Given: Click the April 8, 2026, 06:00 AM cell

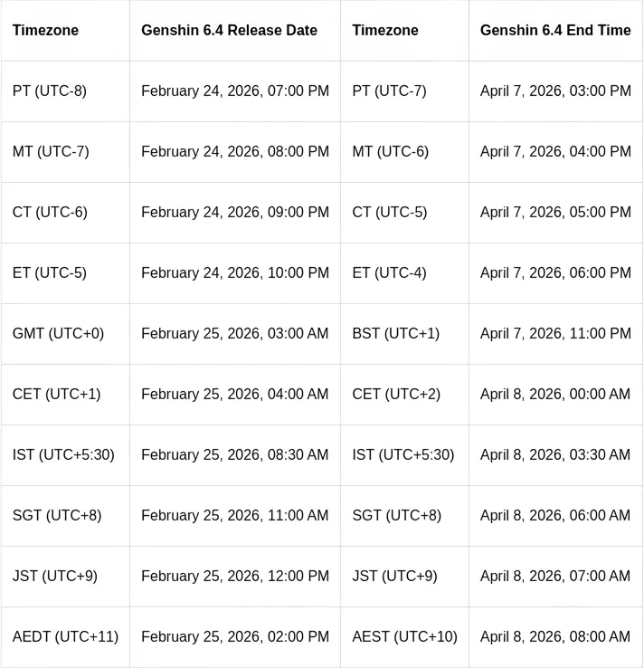Looking at the screenshot, I should point(555,516).
